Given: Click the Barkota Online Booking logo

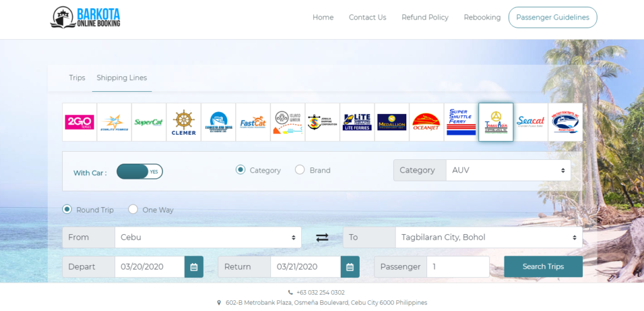Looking at the screenshot, I should click(86, 17).
